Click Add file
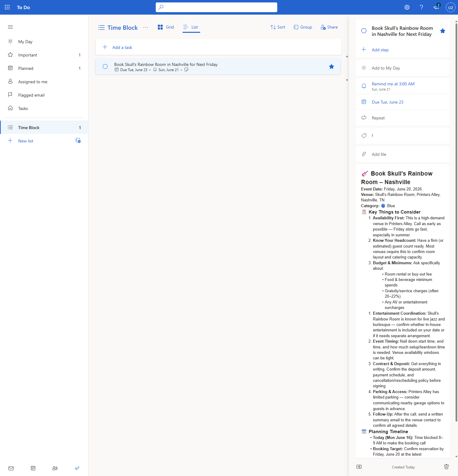The width and height of the screenshot is (458, 476). (x=403, y=154)
